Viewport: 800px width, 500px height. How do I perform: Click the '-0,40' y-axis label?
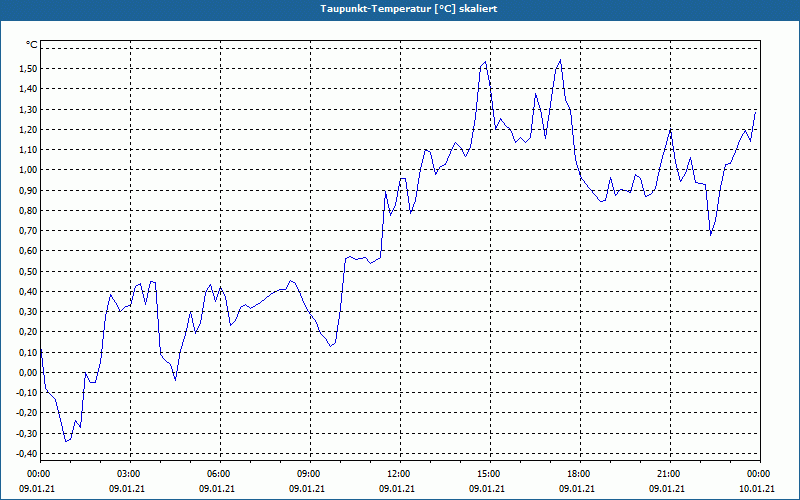pyautogui.click(x=27, y=454)
